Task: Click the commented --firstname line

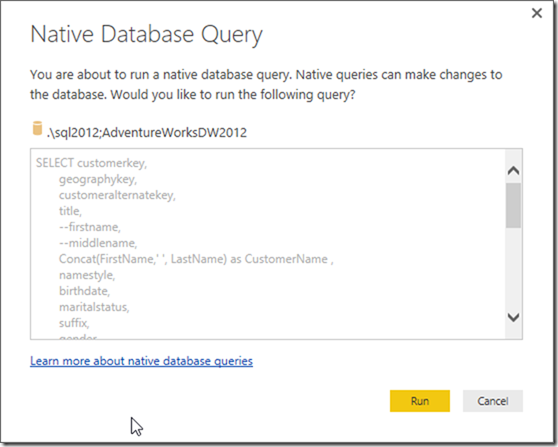Action: click(90, 227)
